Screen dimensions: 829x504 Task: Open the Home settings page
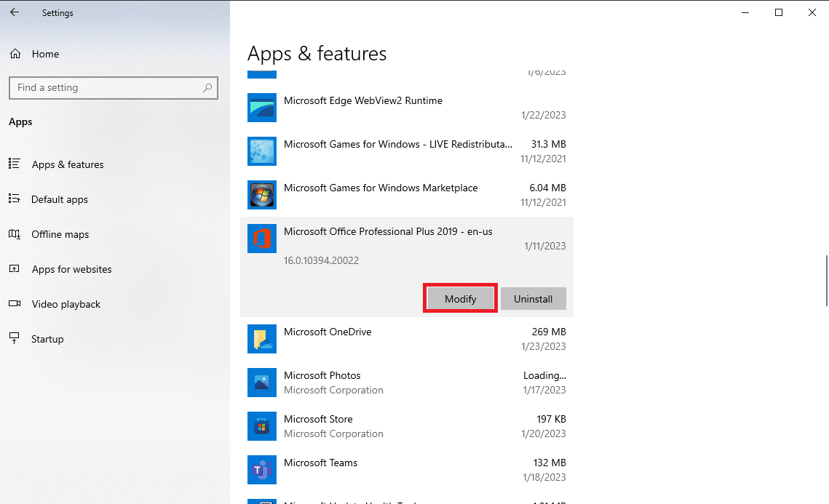45,54
